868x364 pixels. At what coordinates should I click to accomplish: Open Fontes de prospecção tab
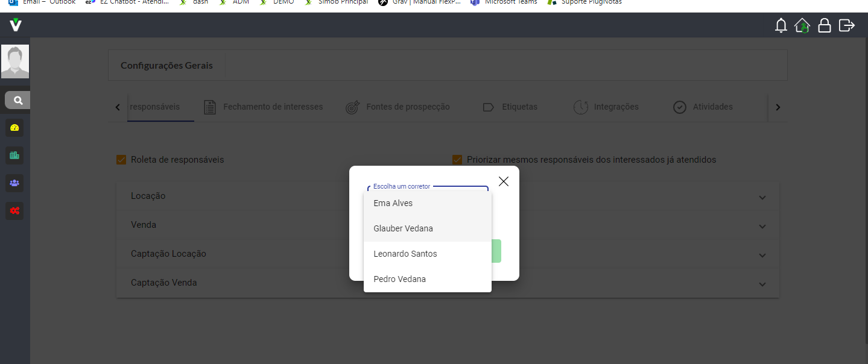coord(398,107)
